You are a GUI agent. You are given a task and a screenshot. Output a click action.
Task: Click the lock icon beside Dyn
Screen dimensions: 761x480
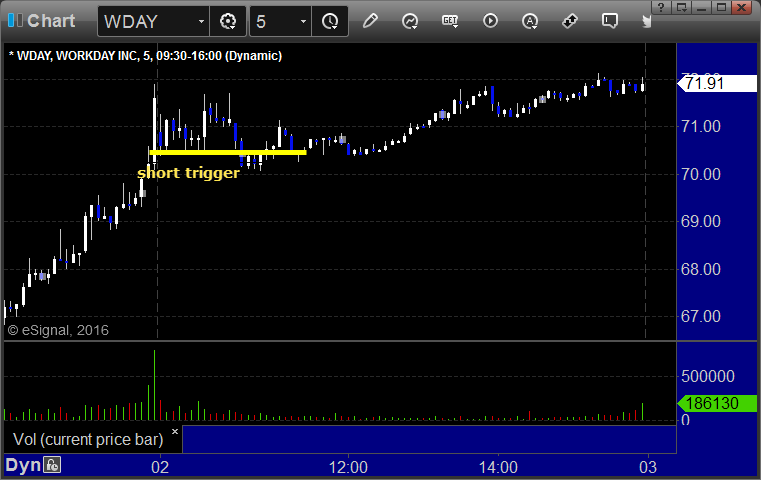[x=52, y=465]
